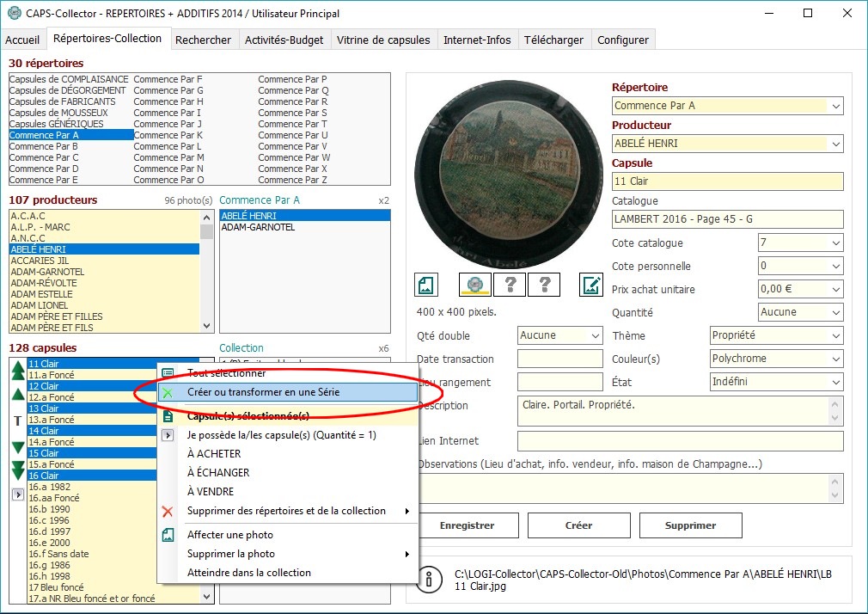Click the Créer button
The width and height of the screenshot is (868, 614).
tap(579, 525)
